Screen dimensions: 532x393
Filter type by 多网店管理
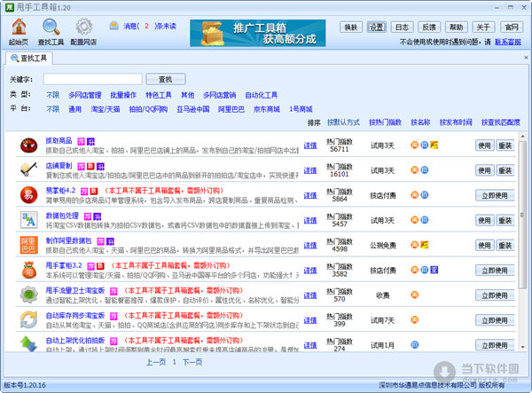click(85, 95)
